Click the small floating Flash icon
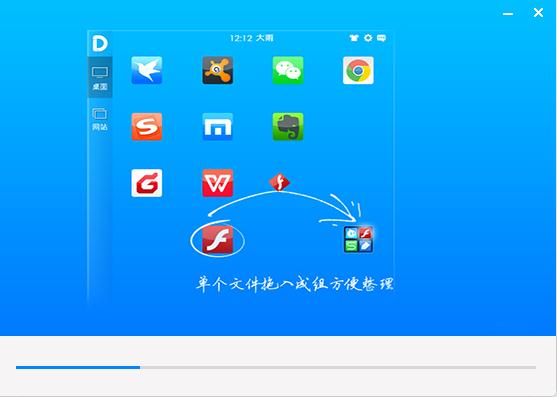Image resolution: width=557 pixels, height=397 pixels. pyautogui.click(x=280, y=182)
